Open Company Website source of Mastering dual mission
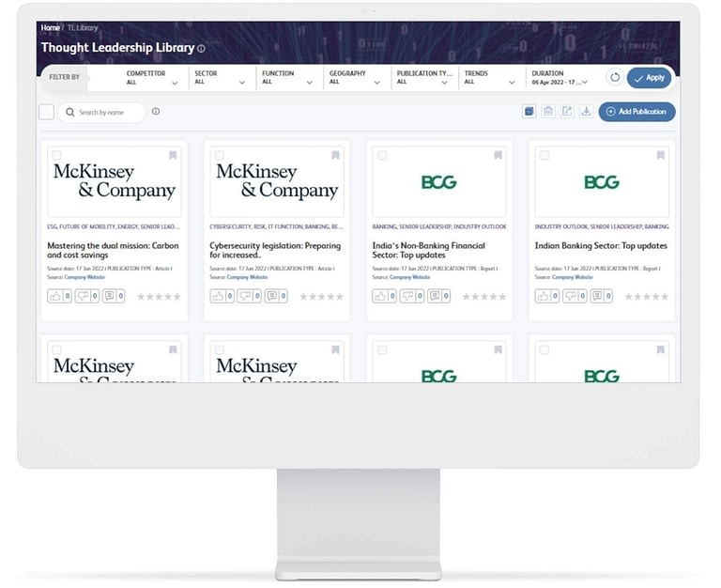This screenshot has width=721, height=588. pos(84,277)
